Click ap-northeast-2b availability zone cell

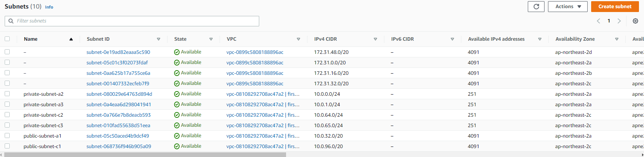pyautogui.click(x=573, y=73)
